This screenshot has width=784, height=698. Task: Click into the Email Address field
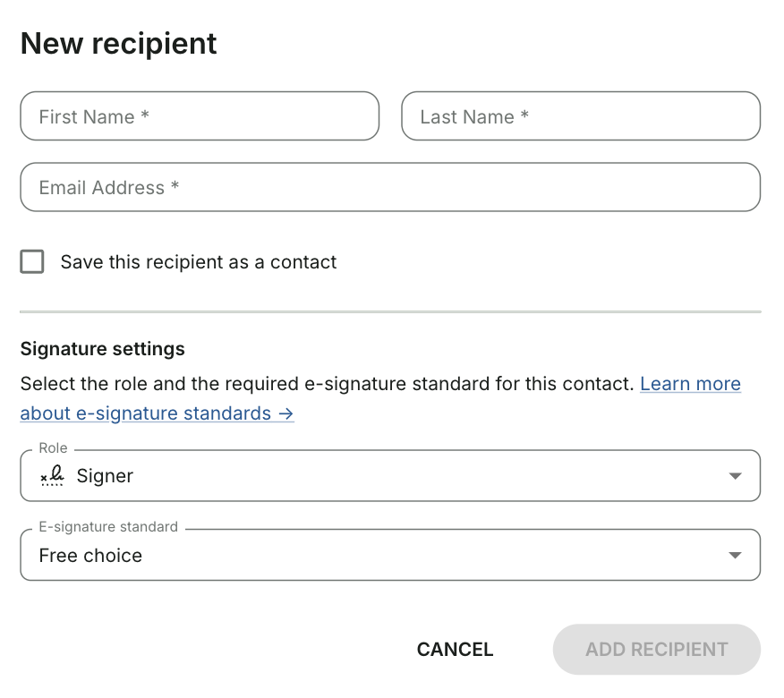390,187
